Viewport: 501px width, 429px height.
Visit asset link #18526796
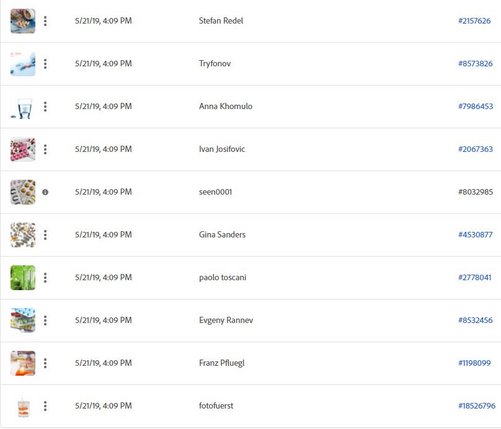point(477,406)
